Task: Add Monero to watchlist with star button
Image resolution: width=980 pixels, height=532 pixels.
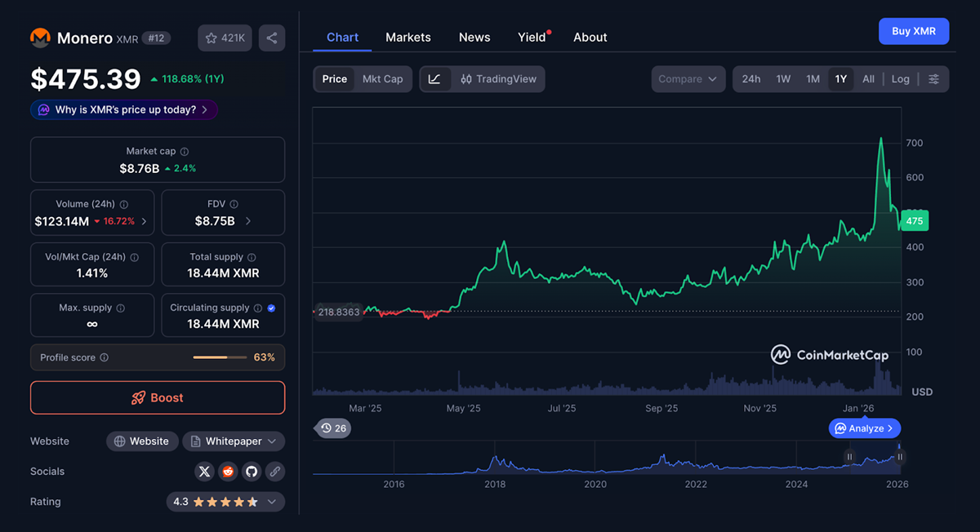Action: coord(225,38)
